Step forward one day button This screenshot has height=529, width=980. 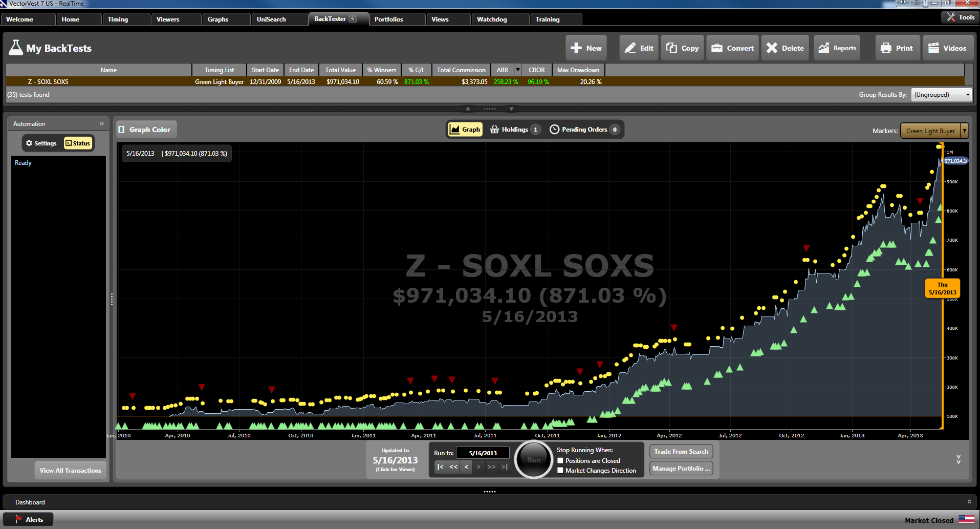click(479, 467)
